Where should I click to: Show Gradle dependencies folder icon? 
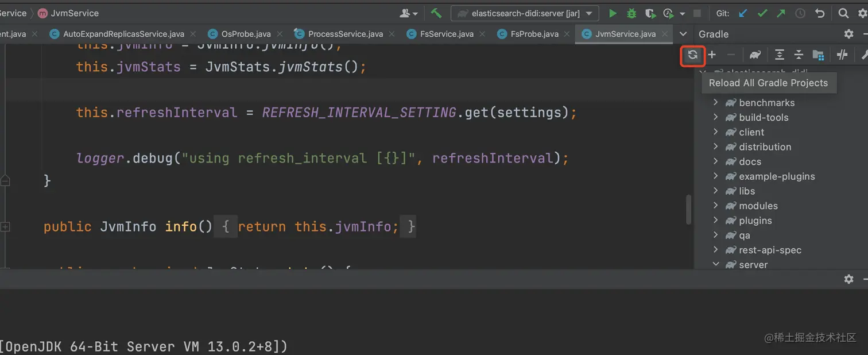(x=819, y=55)
